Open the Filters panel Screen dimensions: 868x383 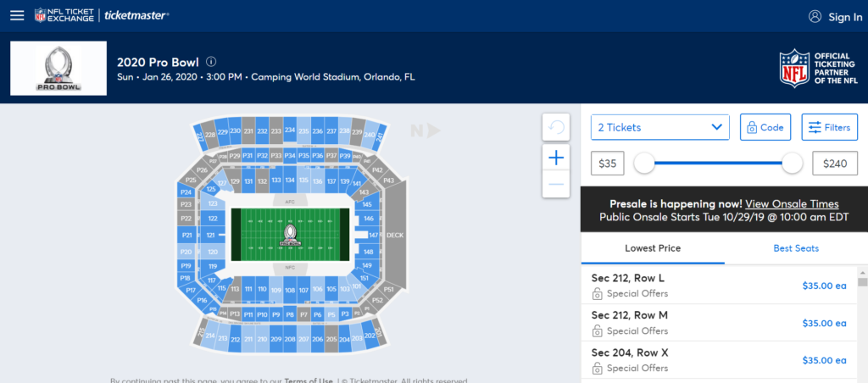tap(829, 127)
